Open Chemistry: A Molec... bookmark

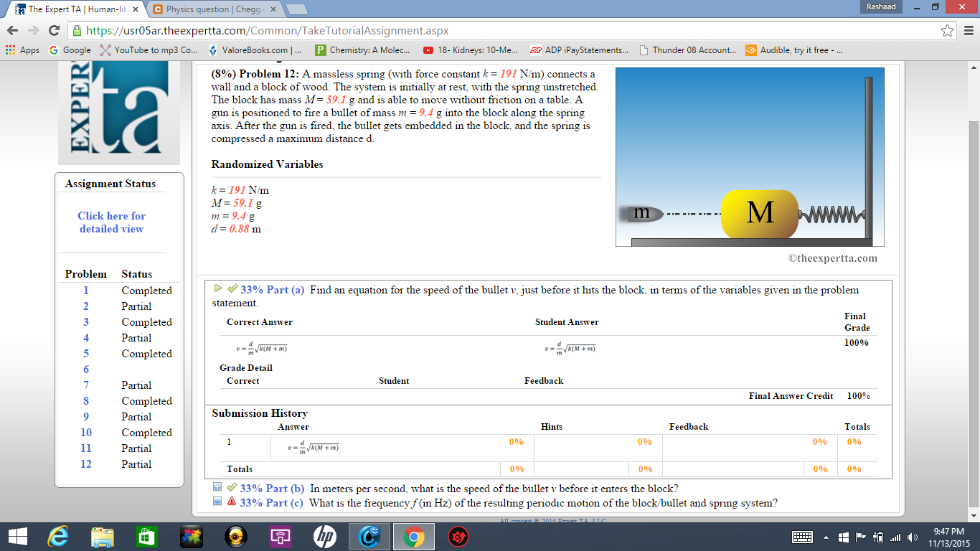click(363, 50)
